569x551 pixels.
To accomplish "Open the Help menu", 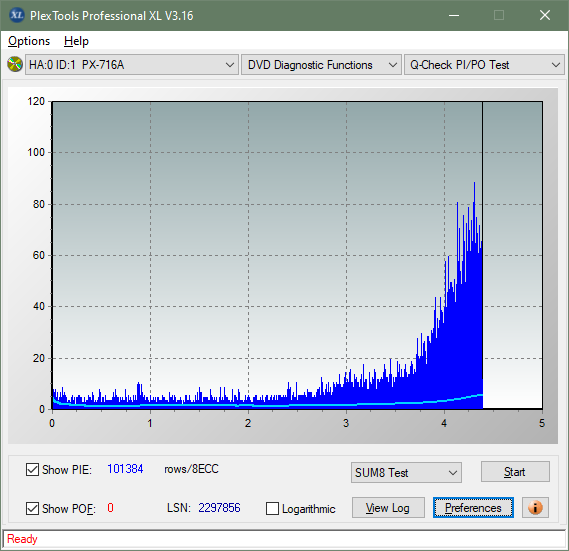I will coord(76,41).
